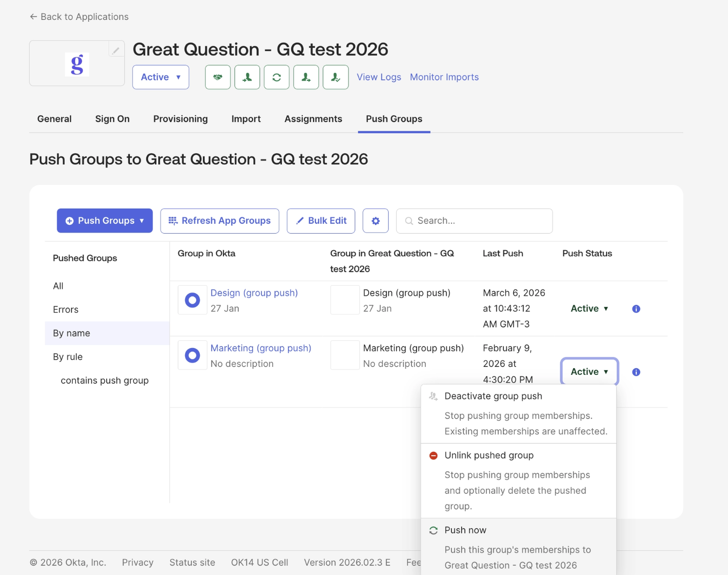The height and width of the screenshot is (575, 728).
Task: Click the red unlink icon in the menu
Action: 433,456
